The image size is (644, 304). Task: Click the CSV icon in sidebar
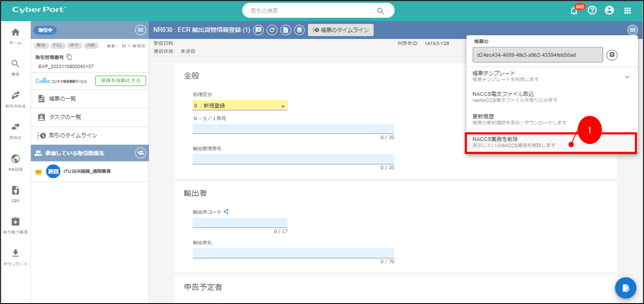15,193
